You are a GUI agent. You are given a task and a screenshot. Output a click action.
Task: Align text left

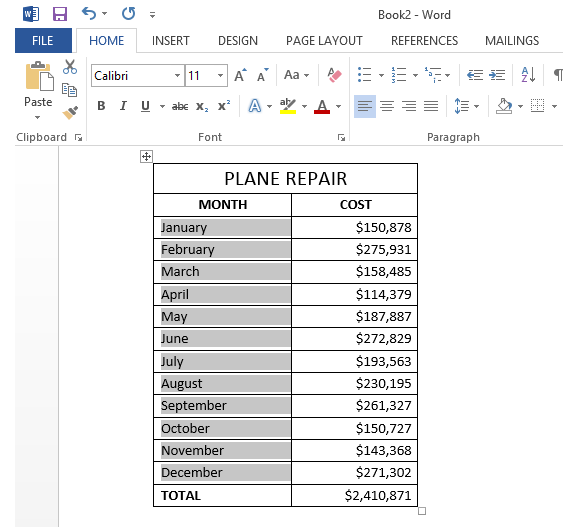point(365,106)
